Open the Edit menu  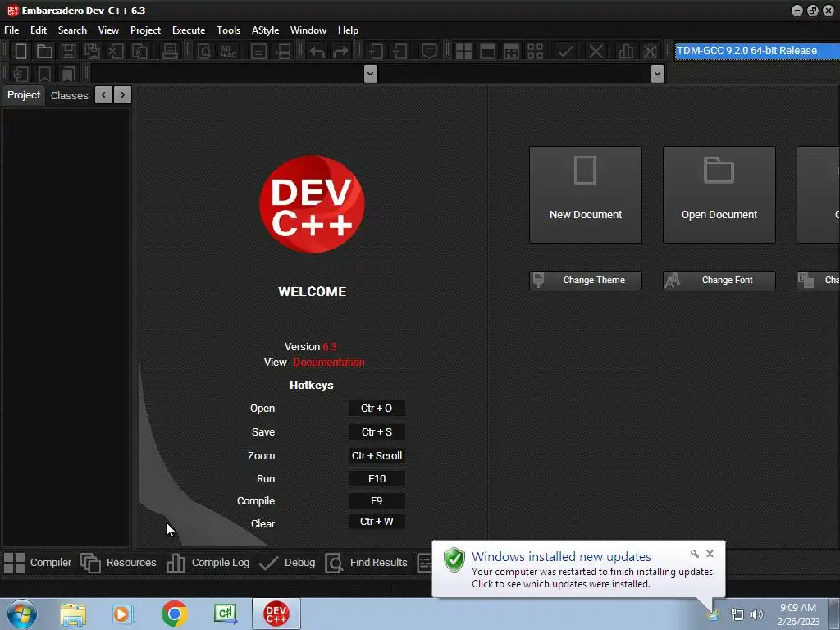(x=38, y=30)
